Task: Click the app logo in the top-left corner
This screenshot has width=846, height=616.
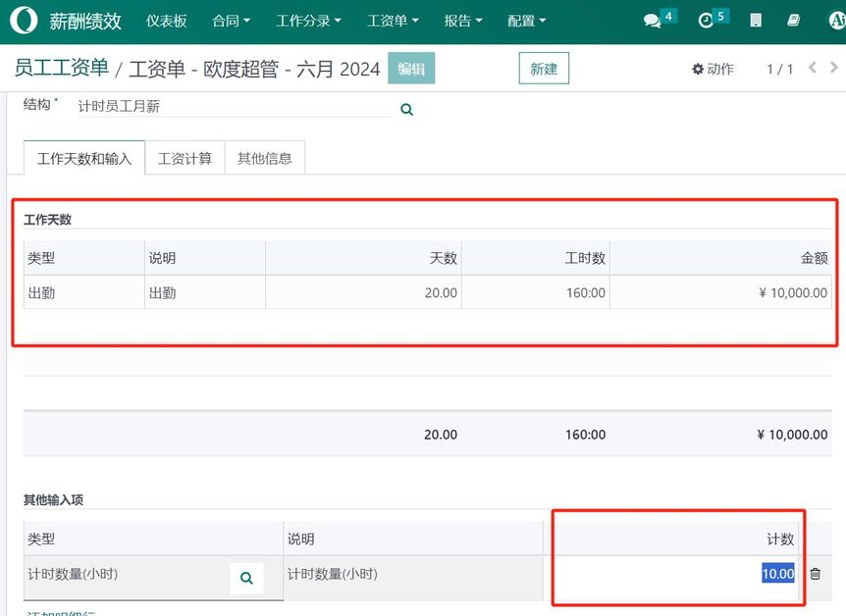Action: pos(24,21)
